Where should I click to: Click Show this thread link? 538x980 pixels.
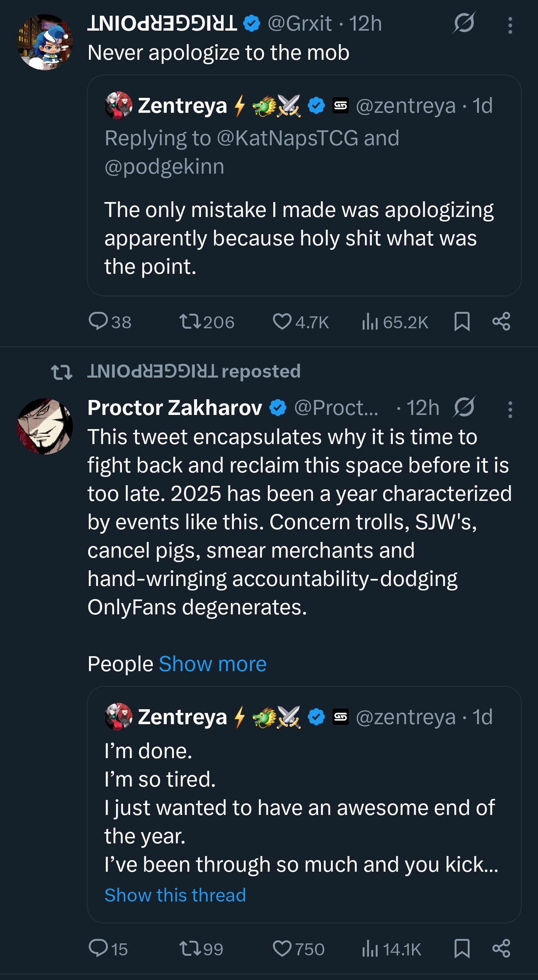point(175,895)
